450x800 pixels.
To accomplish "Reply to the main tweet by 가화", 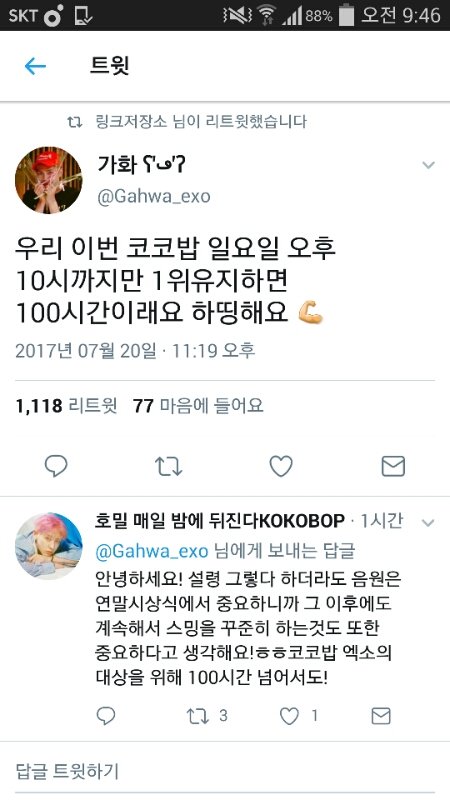I will (56, 466).
